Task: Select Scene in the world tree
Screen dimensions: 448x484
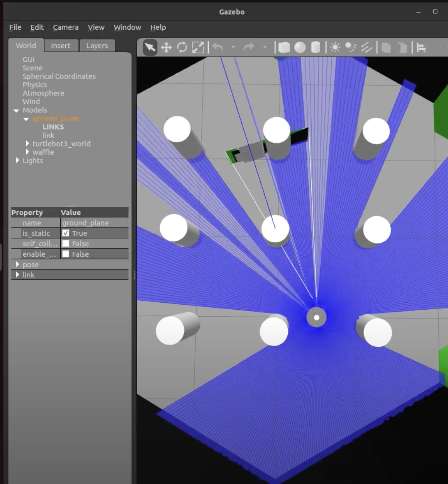Action: point(32,68)
